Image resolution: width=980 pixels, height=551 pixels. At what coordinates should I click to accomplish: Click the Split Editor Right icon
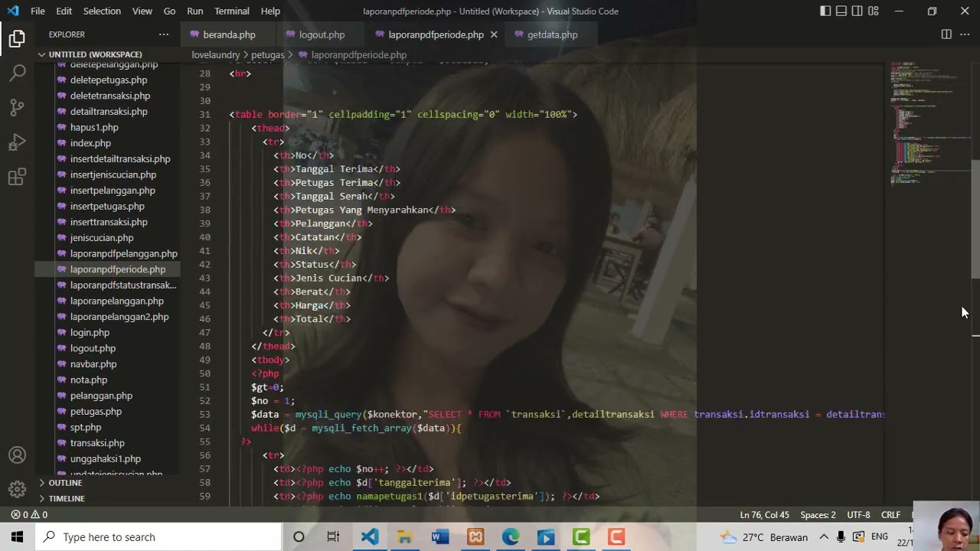pos(946,34)
